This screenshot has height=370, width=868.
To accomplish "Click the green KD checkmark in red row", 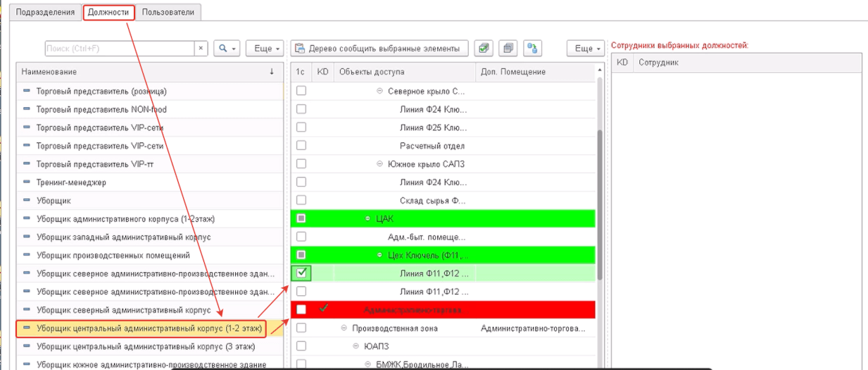I will (x=324, y=309).
